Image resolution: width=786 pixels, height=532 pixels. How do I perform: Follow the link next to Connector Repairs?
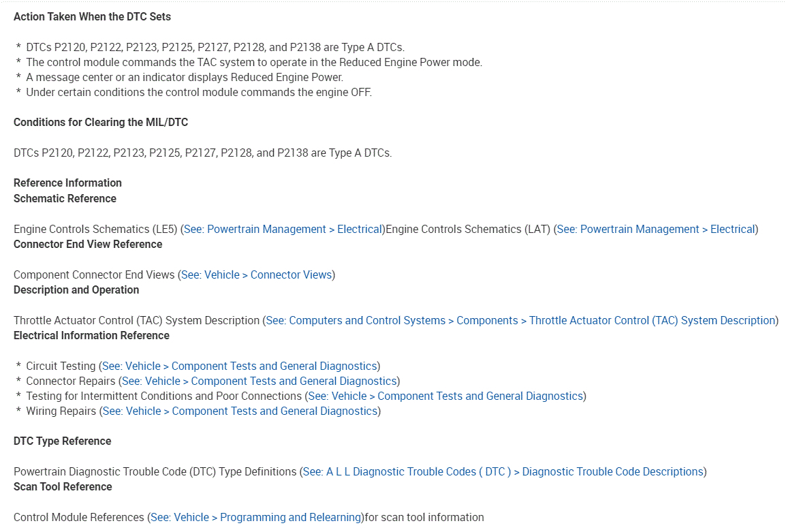coord(259,381)
